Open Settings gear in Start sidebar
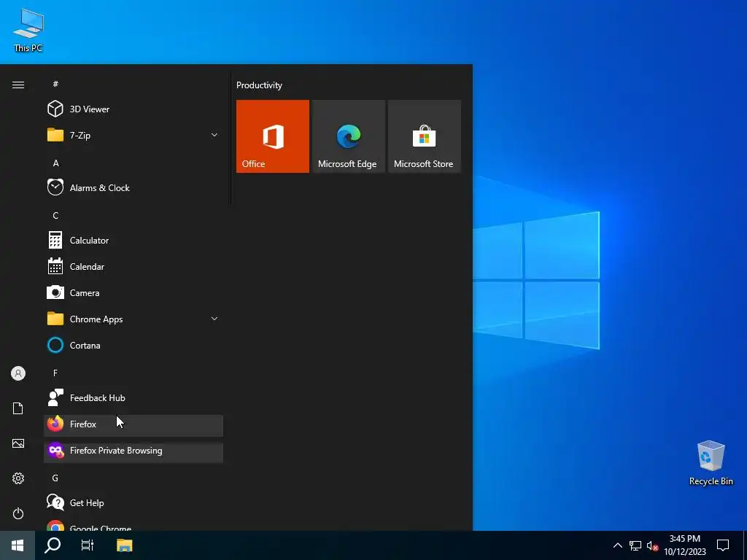Screen dimensions: 747x560 [x=18, y=478]
